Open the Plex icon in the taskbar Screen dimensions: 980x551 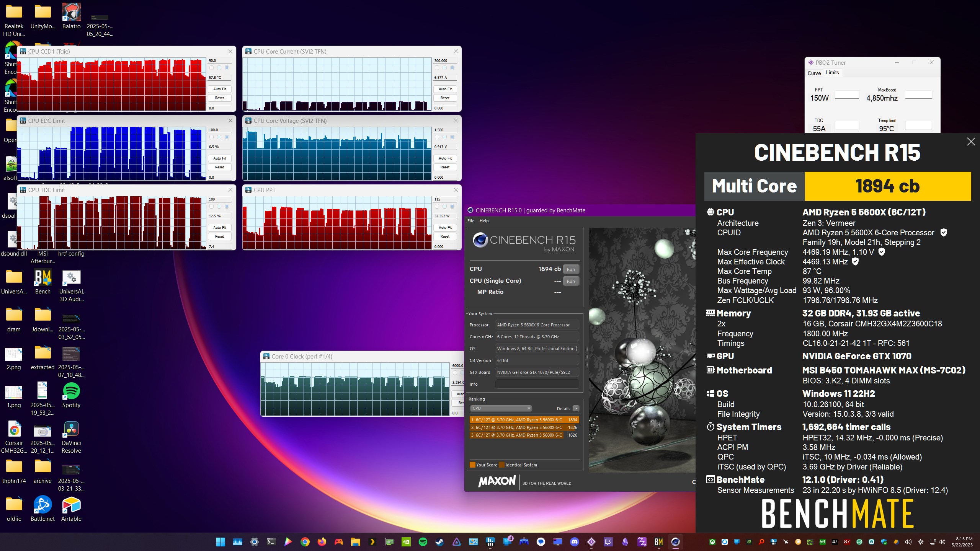tap(372, 542)
